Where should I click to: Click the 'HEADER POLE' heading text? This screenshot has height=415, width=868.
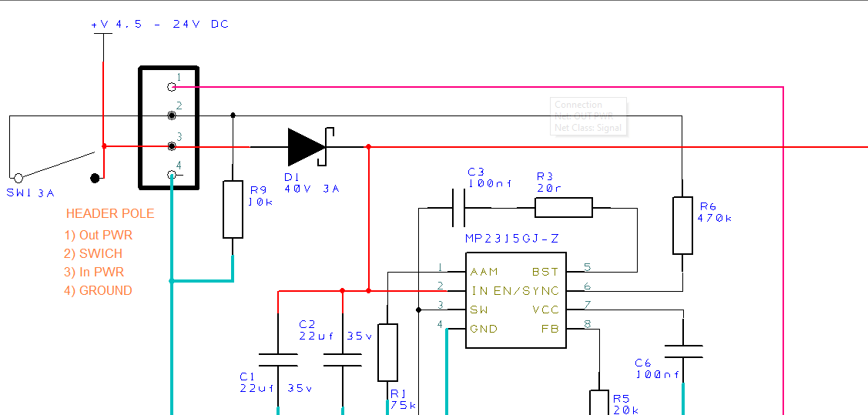pyautogui.click(x=110, y=213)
